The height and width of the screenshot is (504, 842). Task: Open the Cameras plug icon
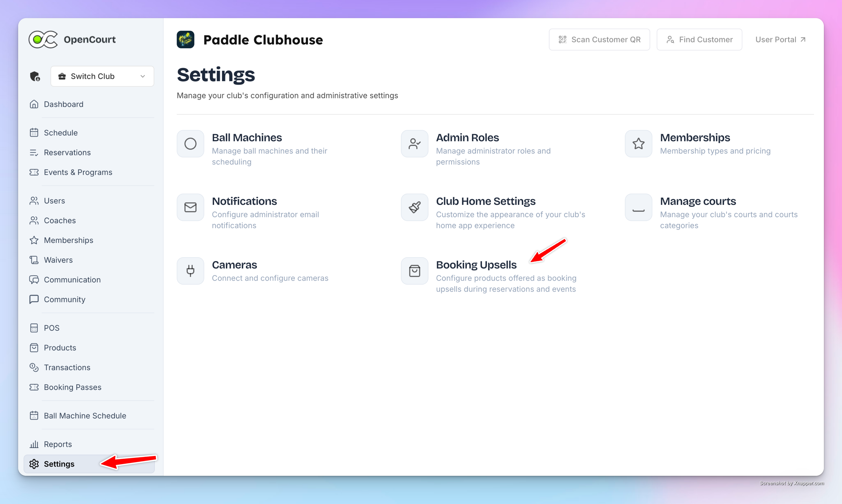pyautogui.click(x=190, y=271)
